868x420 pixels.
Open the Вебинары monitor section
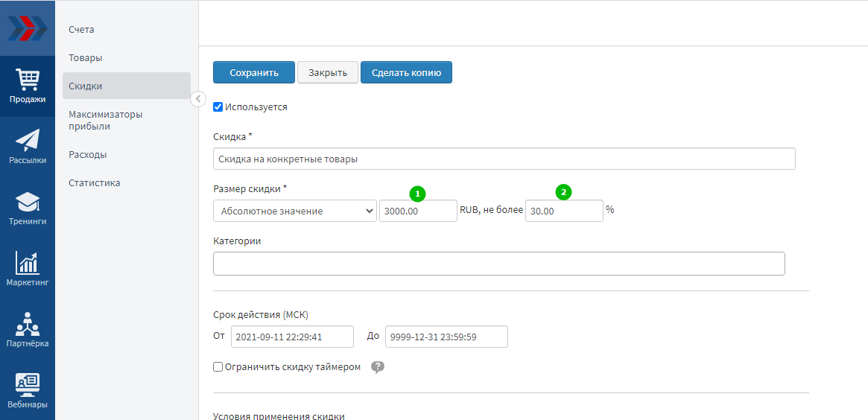(x=28, y=391)
